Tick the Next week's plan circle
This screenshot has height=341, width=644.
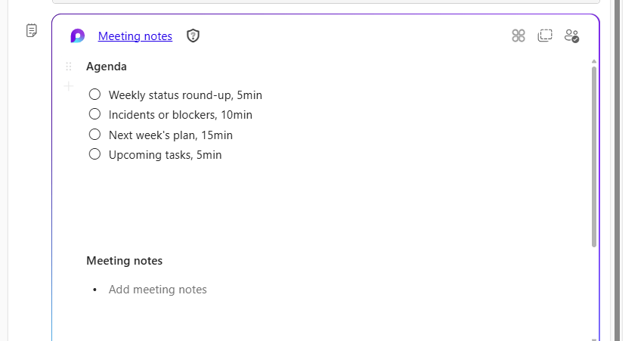pyautogui.click(x=94, y=135)
